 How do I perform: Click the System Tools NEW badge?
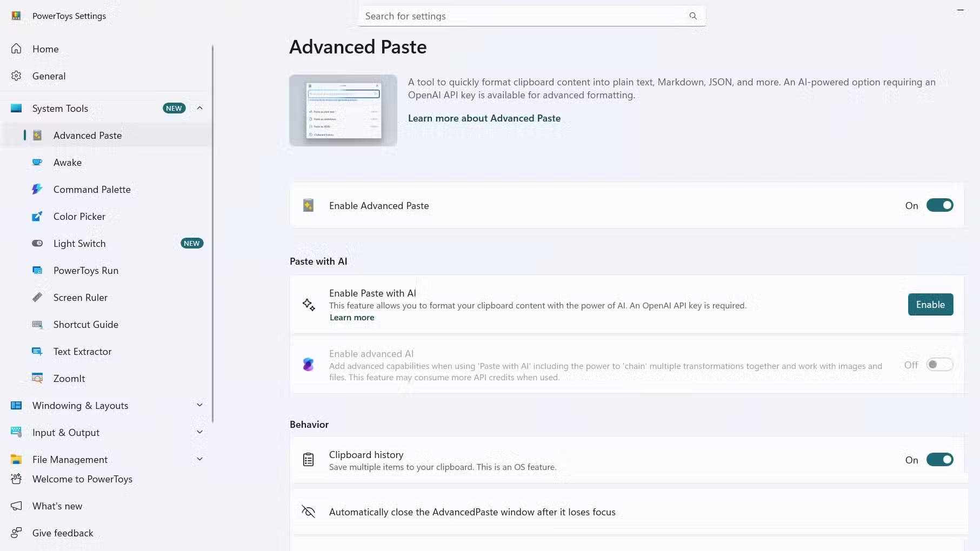(174, 108)
